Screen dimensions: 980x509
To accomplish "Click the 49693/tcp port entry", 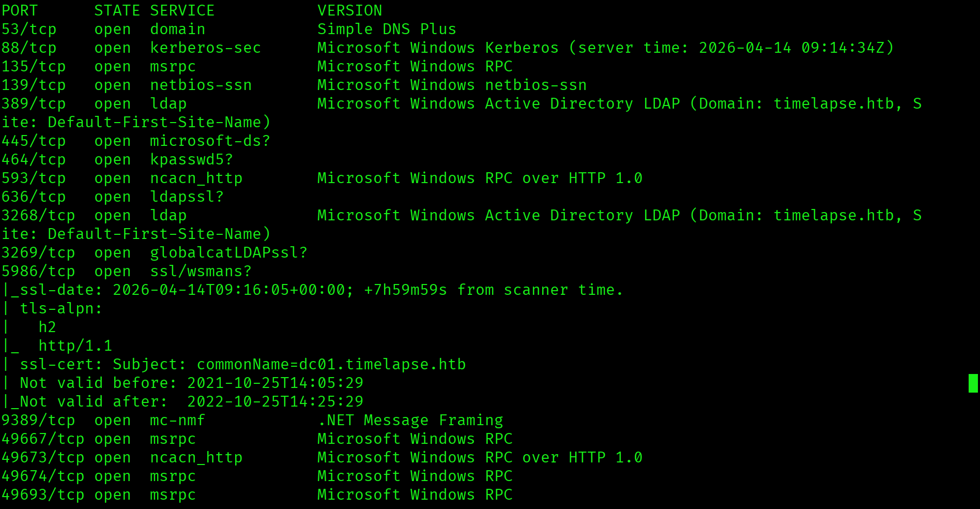I will [43, 495].
